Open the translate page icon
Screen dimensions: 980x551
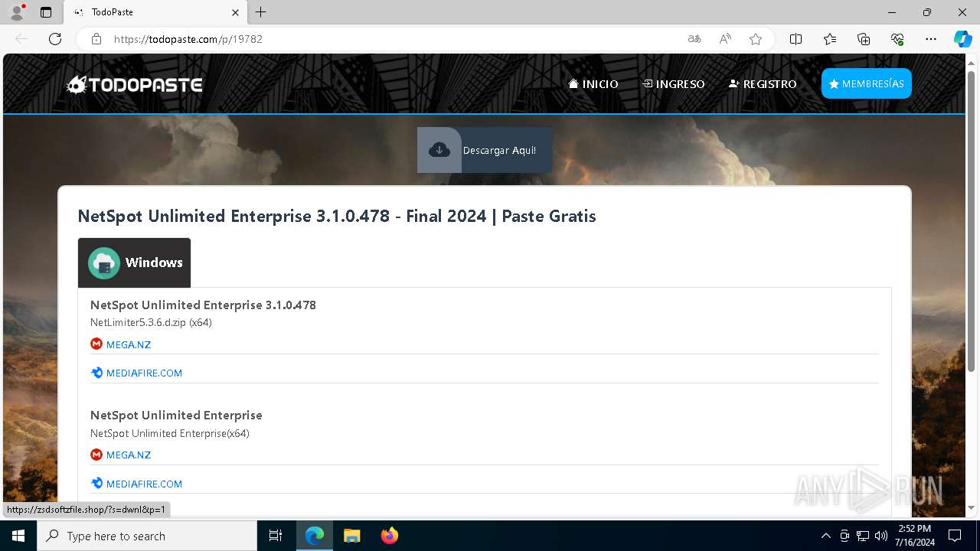[x=694, y=39]
